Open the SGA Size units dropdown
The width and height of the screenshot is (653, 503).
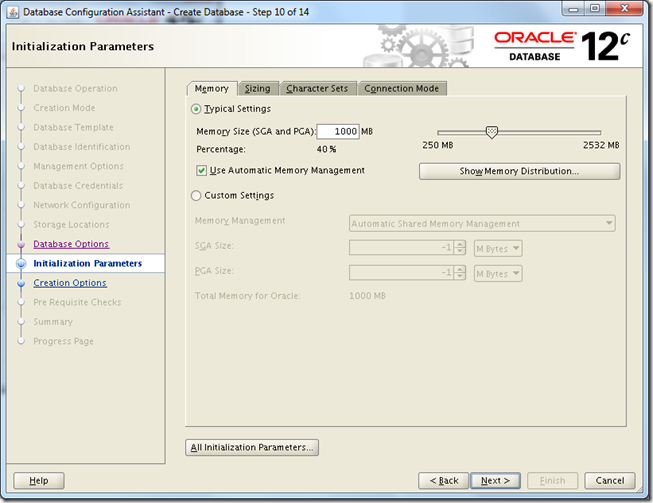click(x=497, y=248)
